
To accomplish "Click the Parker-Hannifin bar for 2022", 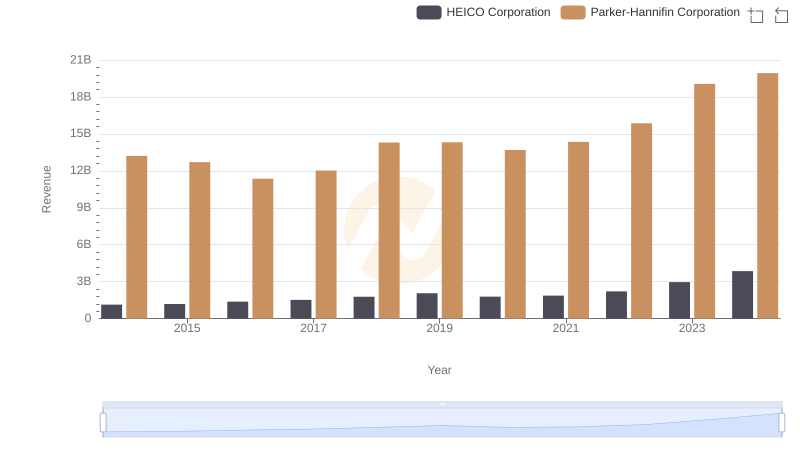I will 641,221.
